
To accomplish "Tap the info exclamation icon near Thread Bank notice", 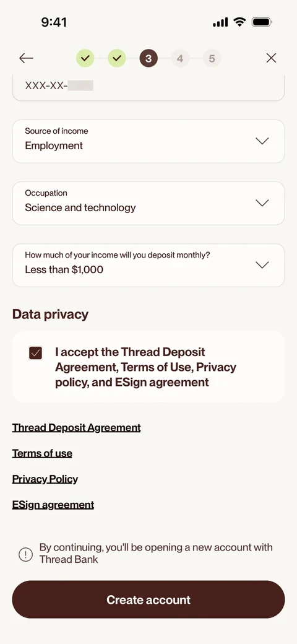I will click(x=25, y=555).
